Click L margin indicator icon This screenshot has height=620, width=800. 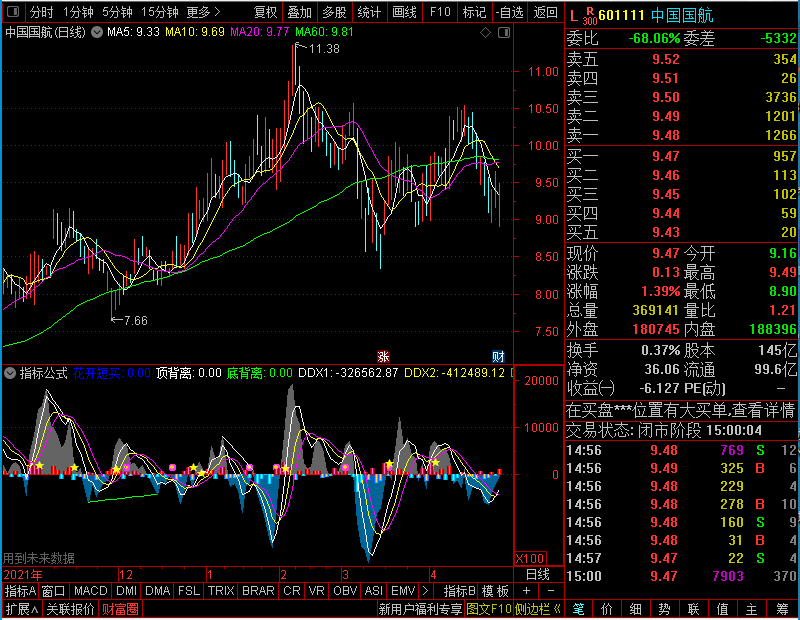point(573,16)
